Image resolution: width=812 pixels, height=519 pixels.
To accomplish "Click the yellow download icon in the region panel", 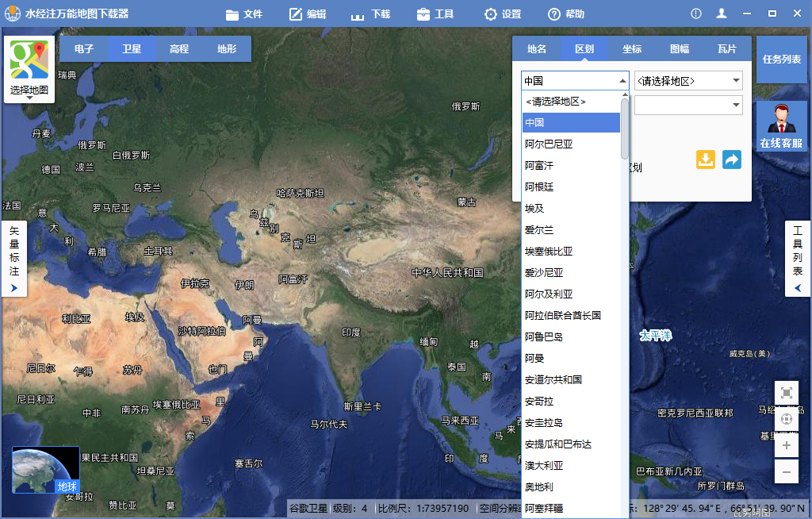I will pos(705,160).
